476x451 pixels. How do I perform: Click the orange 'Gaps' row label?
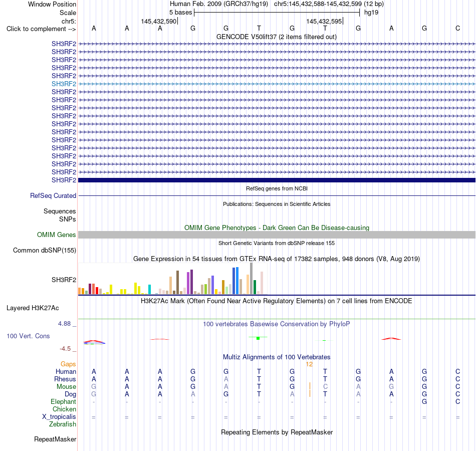tap(68, 364)
